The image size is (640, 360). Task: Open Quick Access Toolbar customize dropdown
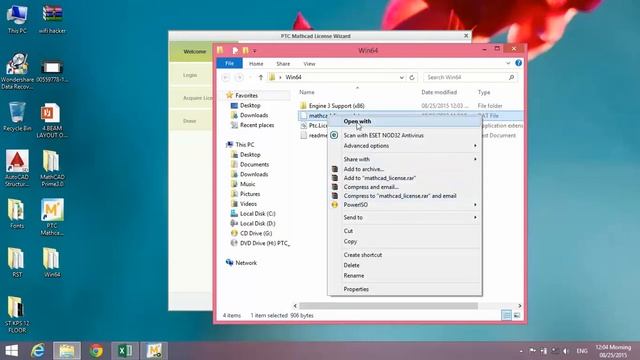click(x=254, y=51)
